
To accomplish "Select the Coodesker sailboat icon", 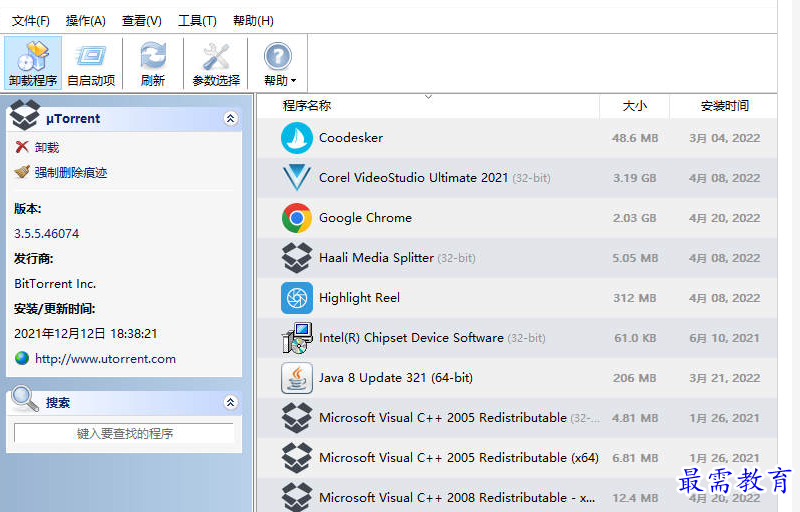I will click(296, 138).
